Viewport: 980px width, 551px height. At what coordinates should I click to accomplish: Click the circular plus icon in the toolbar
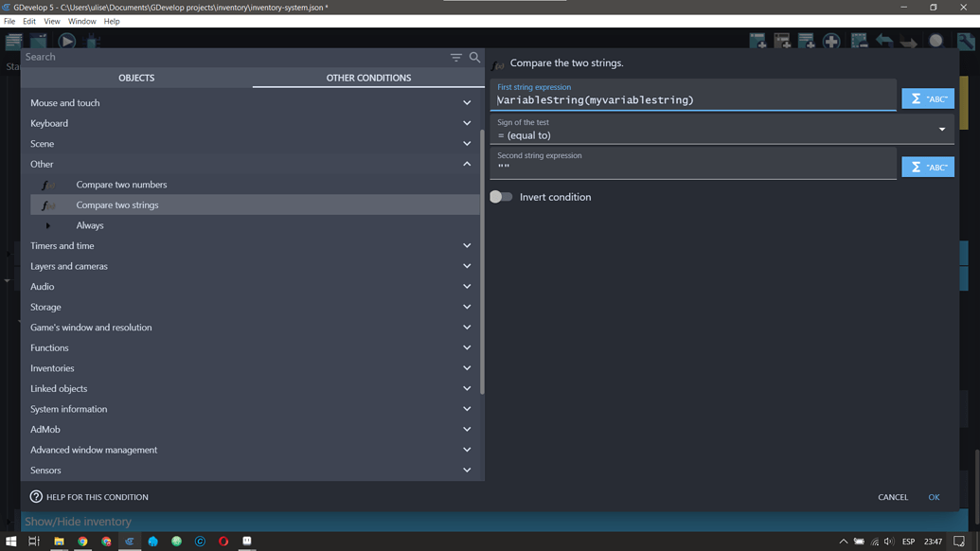pos(831,41)
